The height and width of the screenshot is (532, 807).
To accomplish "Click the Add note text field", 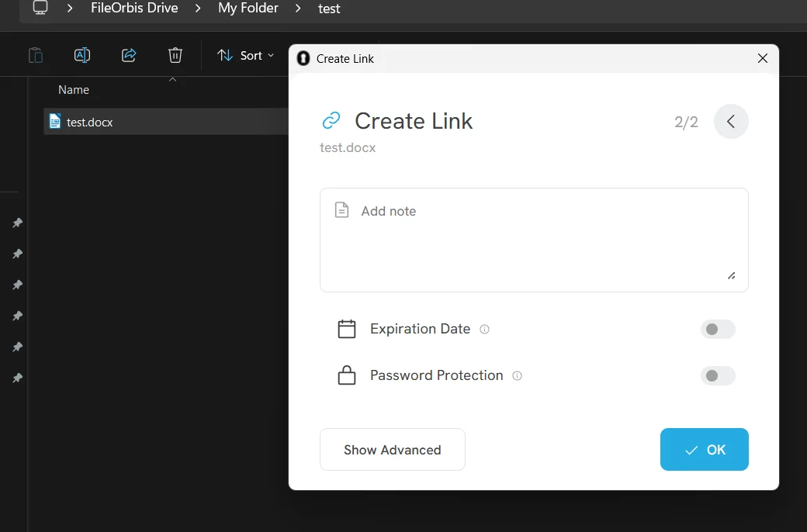I will (534, 240).
